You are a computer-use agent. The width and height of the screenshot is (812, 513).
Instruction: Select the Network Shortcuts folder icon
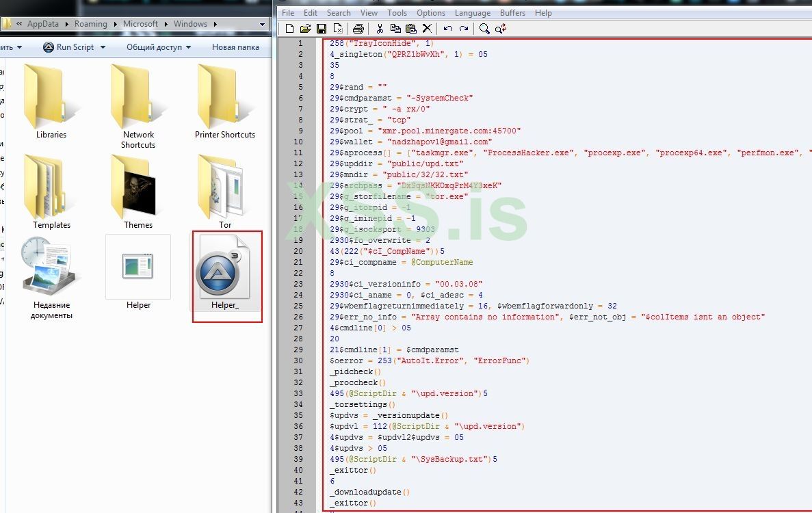coord(138,96)
